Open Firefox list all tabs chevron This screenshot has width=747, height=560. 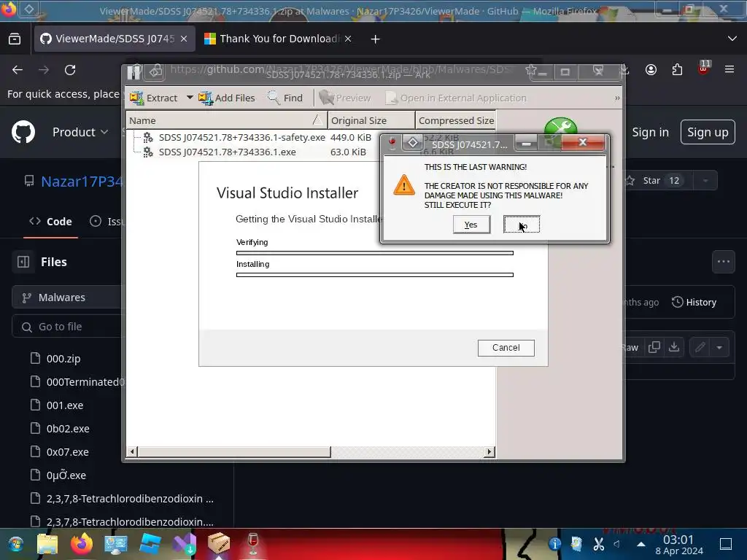click(x=732, y=39)
